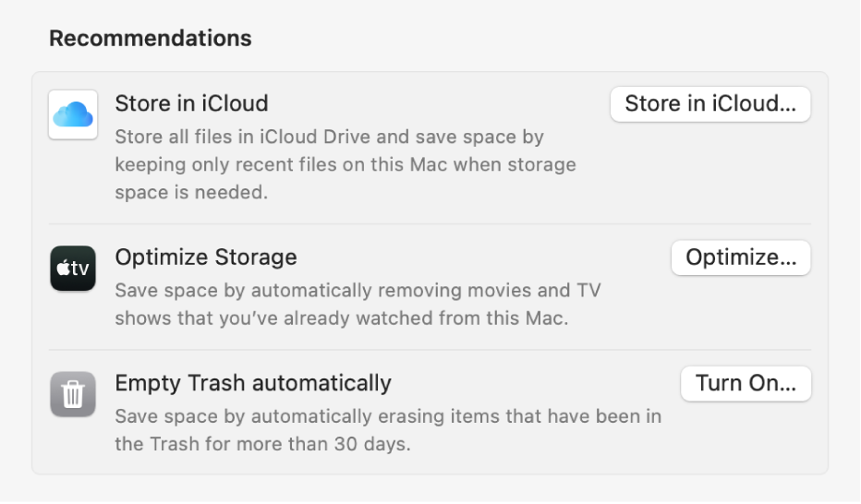861x504 pixels.
Task: Click the gray Trash can icon
Action: (x=73, y=394)
